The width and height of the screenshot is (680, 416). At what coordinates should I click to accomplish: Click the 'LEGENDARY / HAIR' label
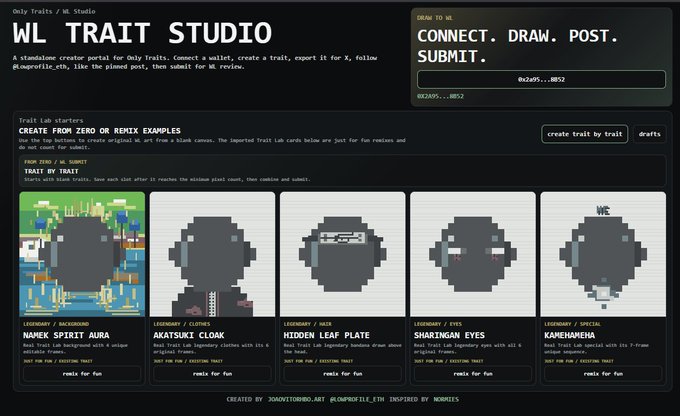307,324
